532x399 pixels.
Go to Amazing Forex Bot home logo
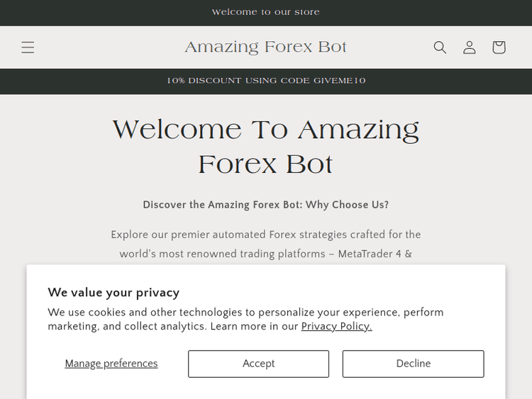(x=266, y=47)
